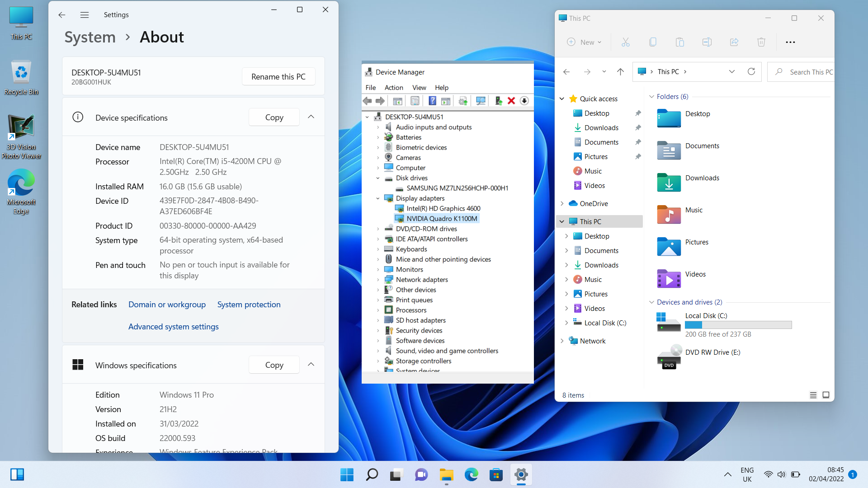Open recent locations dropdown in This PC
This screenshot has height=488, width=868.
[x=604, y=72]
